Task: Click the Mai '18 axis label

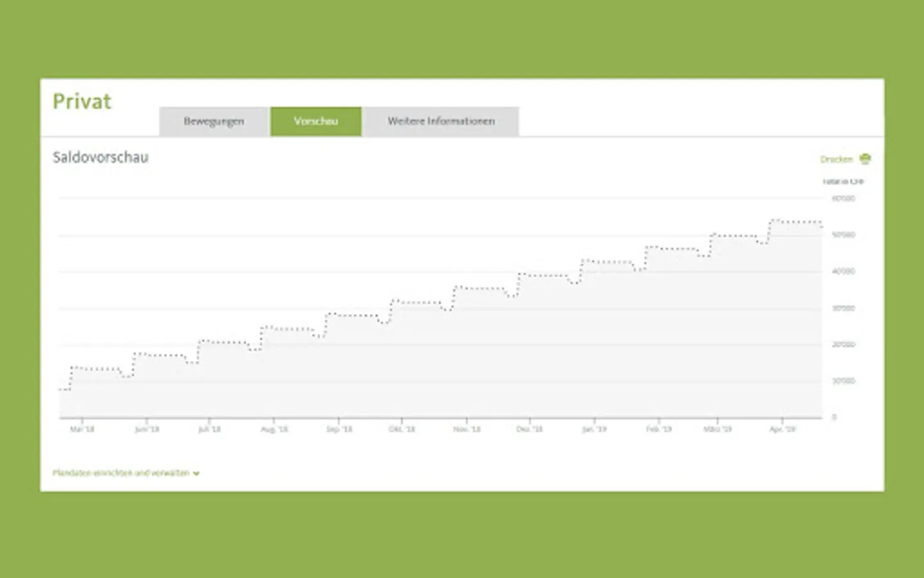Action: tap(82, 429)
